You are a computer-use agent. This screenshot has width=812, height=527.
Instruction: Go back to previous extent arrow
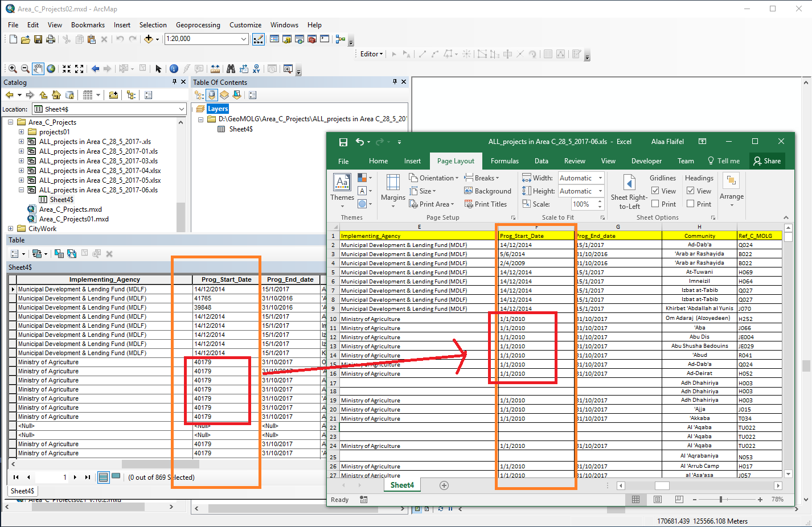pos(95,69)
